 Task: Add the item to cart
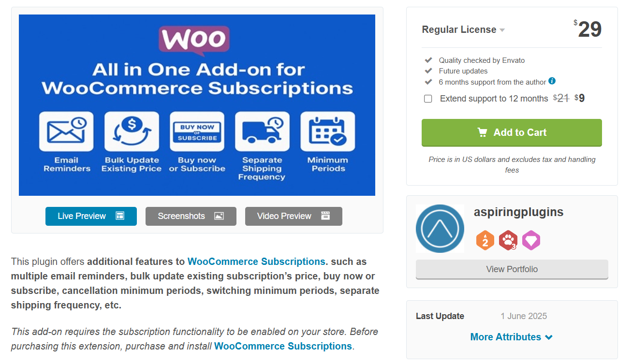click(x=512, y=132)
